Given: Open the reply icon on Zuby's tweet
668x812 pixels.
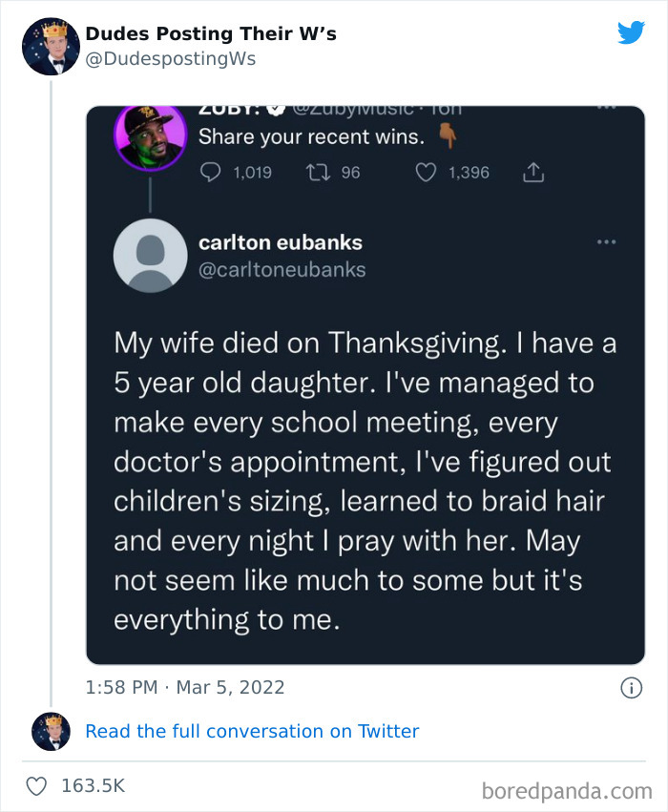Looking at the screenshot, I should [x=211, y=172].
